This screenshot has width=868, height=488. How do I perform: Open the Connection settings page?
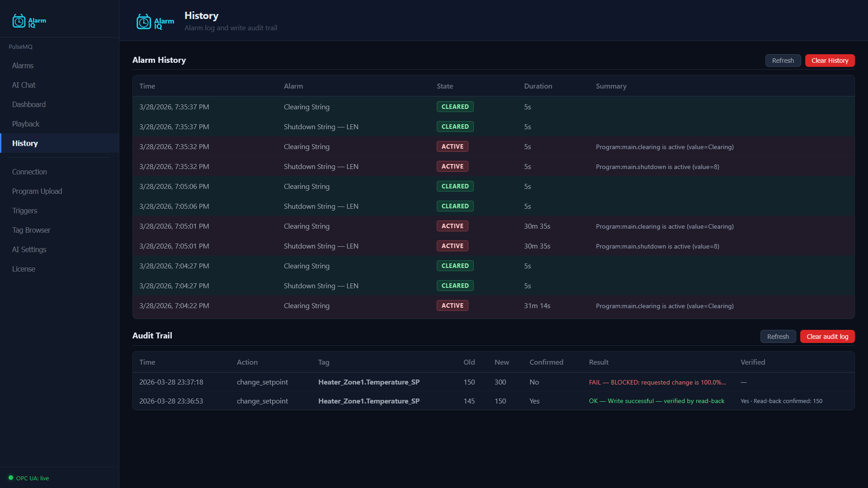(29, 171)
